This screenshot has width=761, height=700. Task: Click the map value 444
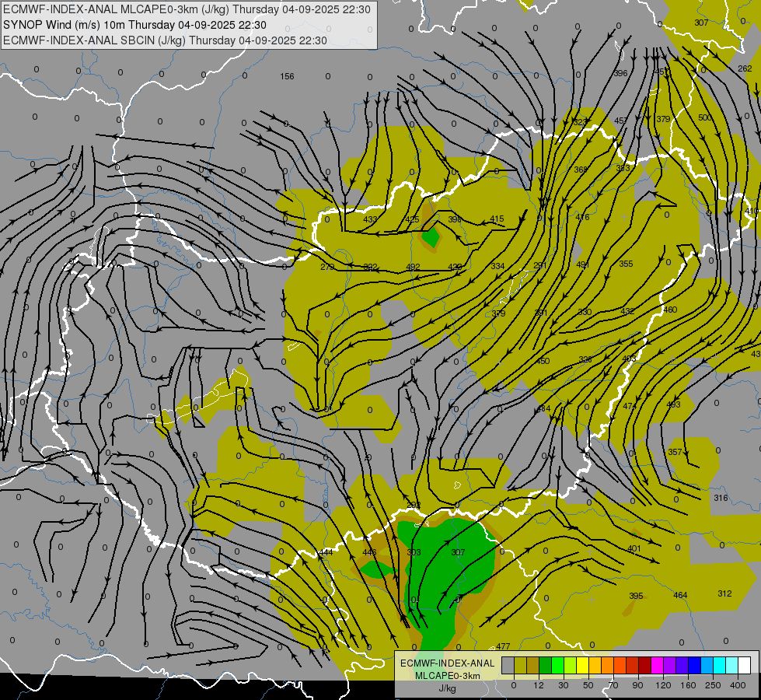(326, 552)
